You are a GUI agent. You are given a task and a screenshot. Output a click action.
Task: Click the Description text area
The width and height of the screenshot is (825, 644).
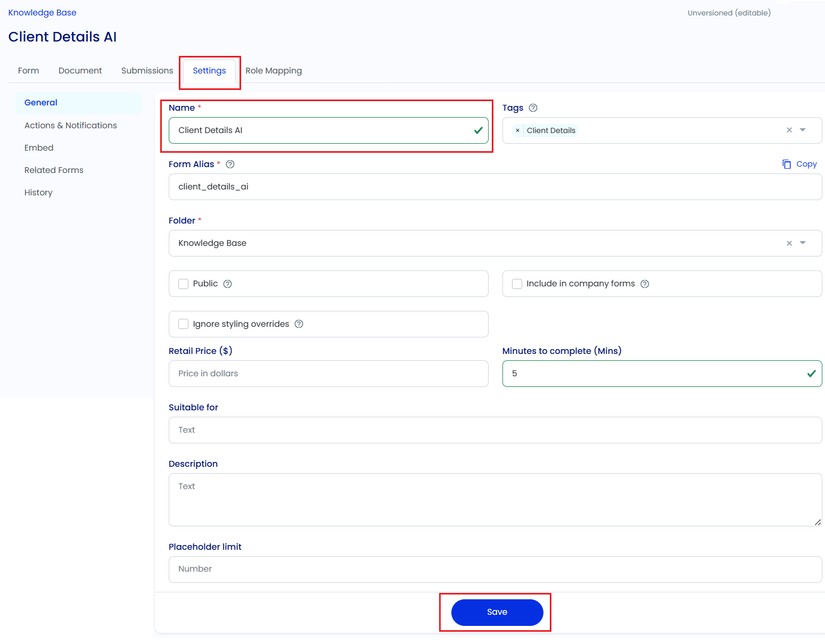click(x=495, y=500)
